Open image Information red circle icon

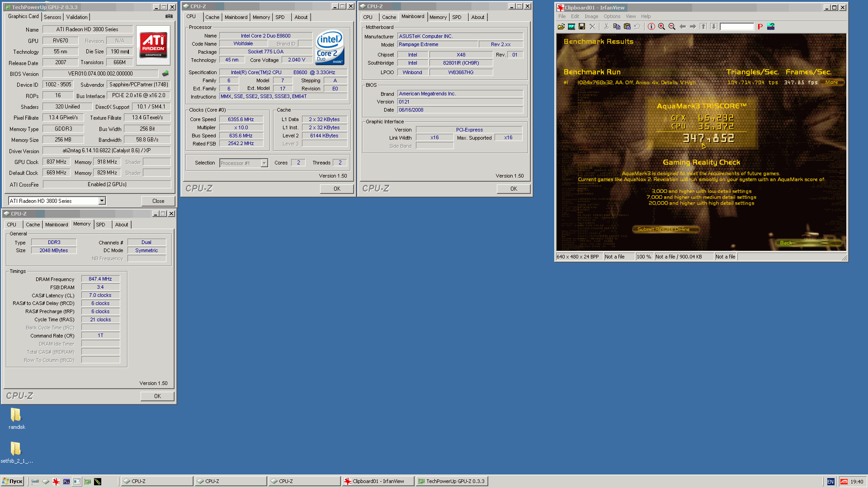point(651,27)
